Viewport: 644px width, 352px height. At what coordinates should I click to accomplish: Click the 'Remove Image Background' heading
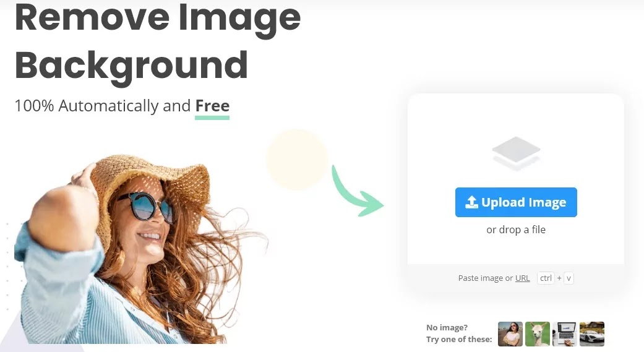click(158, 41)
